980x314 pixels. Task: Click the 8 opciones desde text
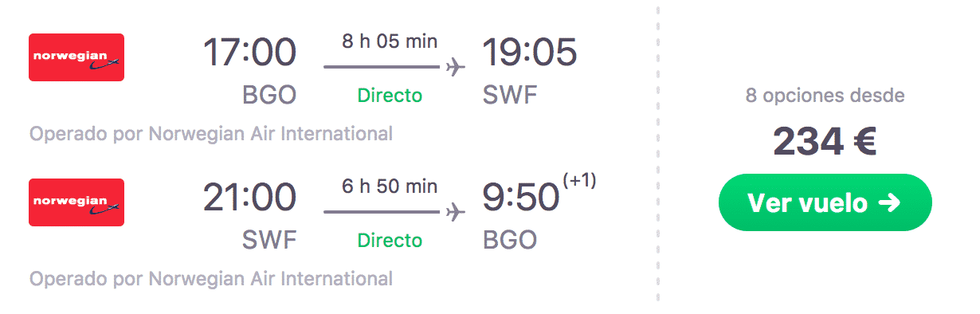tap(825, 96)
